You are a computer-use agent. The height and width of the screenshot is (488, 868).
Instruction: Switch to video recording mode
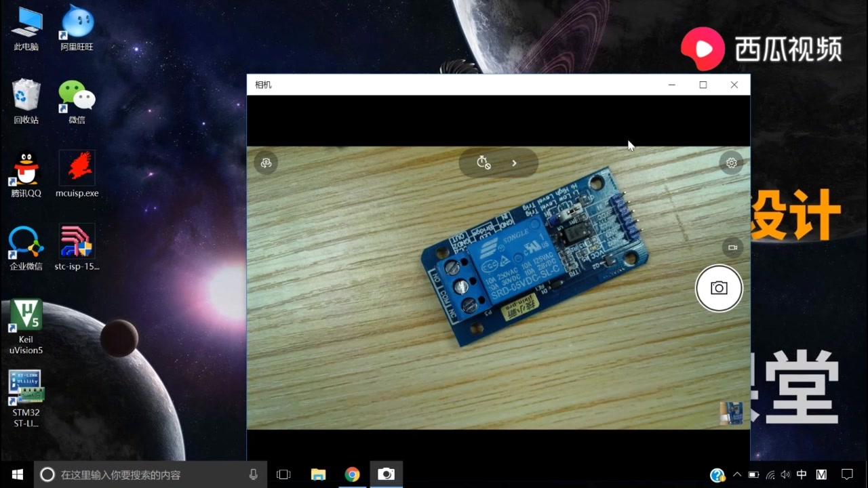point(732,247)
